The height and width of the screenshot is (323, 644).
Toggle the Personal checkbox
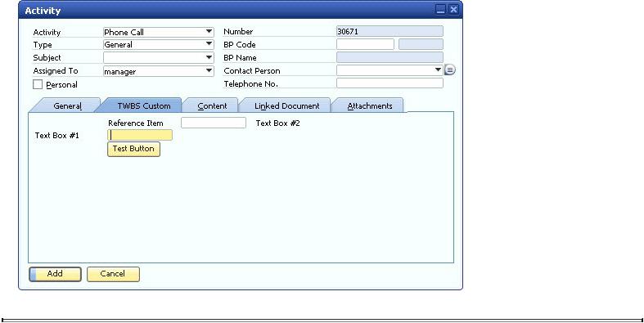pyautogui.click(x=38, y=84)
